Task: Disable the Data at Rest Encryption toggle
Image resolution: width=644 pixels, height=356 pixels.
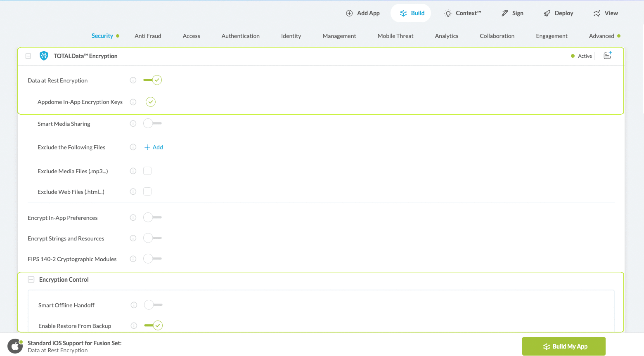Action: [152, 80]
